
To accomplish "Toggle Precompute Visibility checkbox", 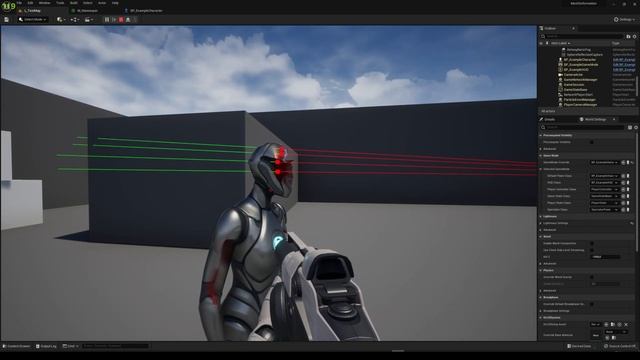I will pyautogui.click(x=592, y=142).
